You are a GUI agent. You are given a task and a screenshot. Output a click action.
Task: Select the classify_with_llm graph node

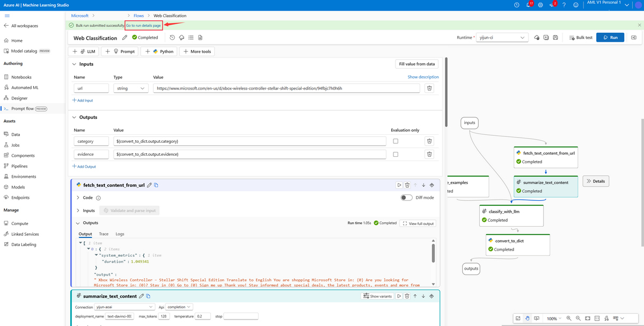tap(511, 215)
